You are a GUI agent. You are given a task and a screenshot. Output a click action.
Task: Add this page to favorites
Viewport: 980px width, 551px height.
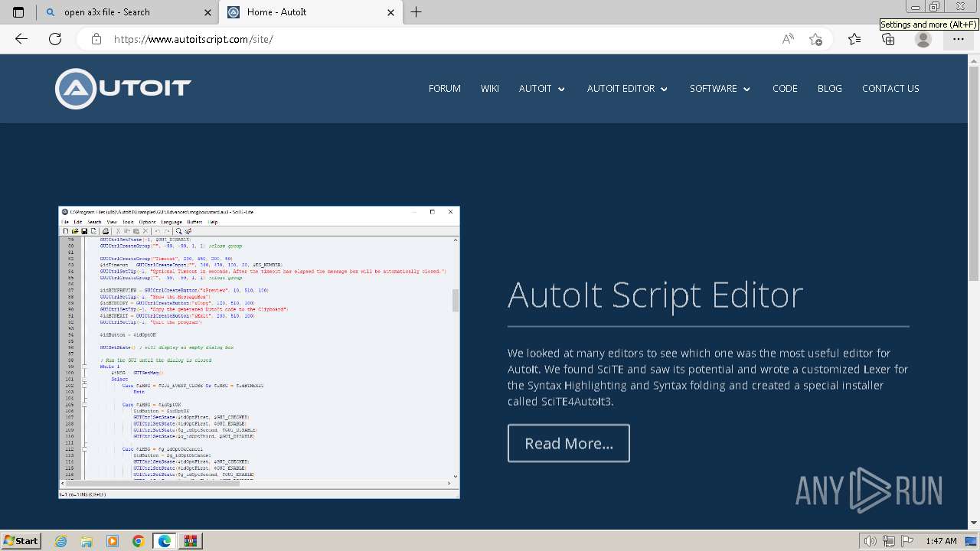click(815, 39)
